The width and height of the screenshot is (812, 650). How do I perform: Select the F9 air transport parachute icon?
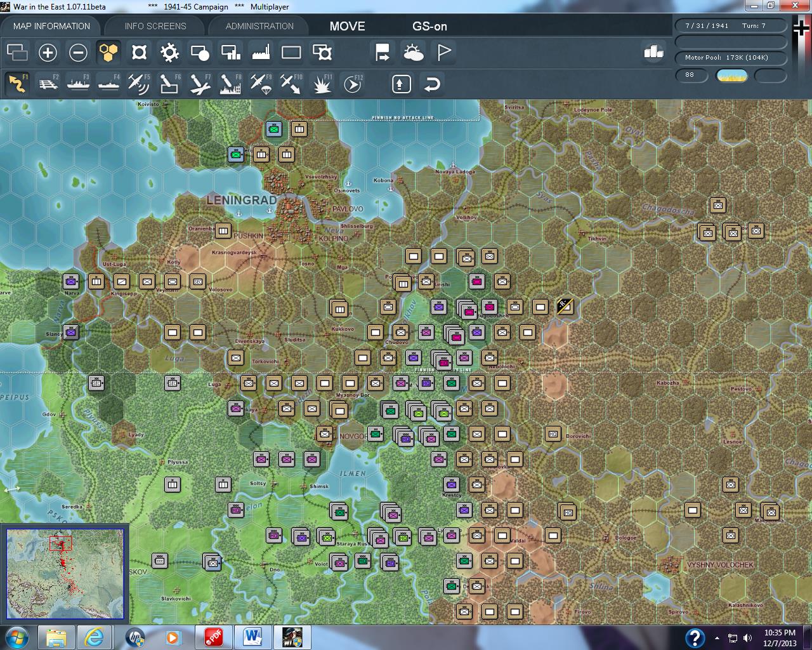pyautogui.click(x=261, y=83)
